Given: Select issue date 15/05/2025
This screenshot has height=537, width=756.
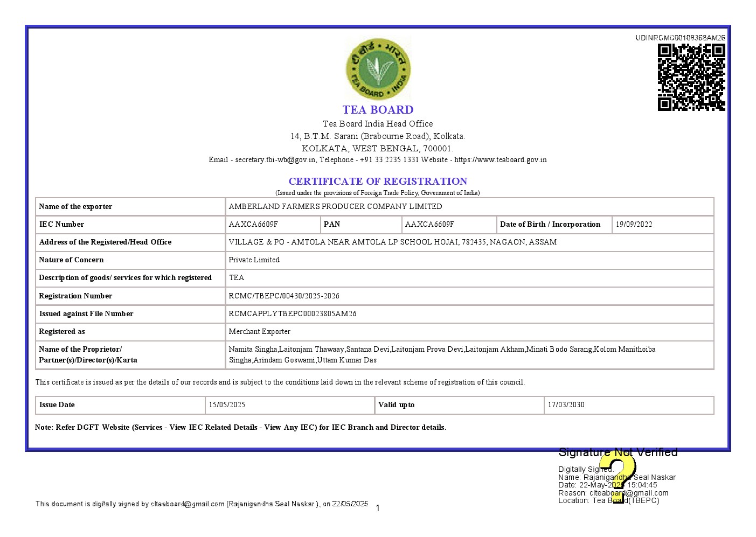Looking at the screenshot, I should click(227, 405).
